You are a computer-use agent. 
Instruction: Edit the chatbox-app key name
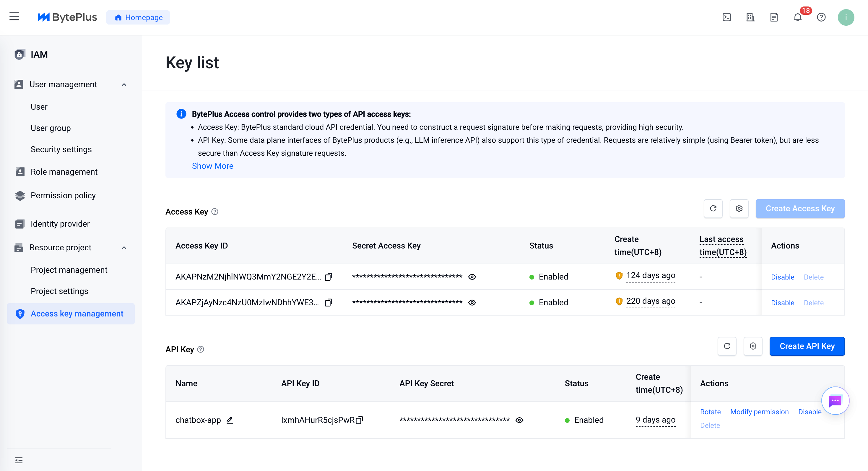pyautogui.click(x=230, y=420)
